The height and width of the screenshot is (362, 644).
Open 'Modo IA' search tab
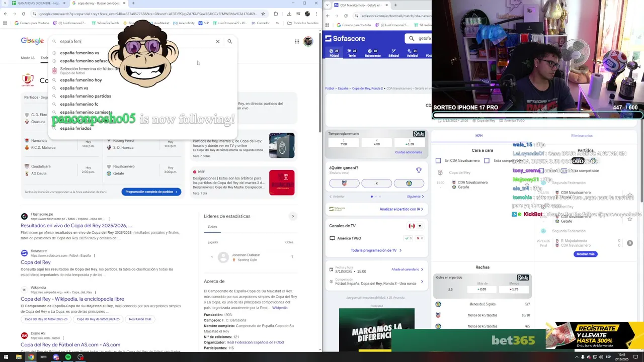click(28, 58)
